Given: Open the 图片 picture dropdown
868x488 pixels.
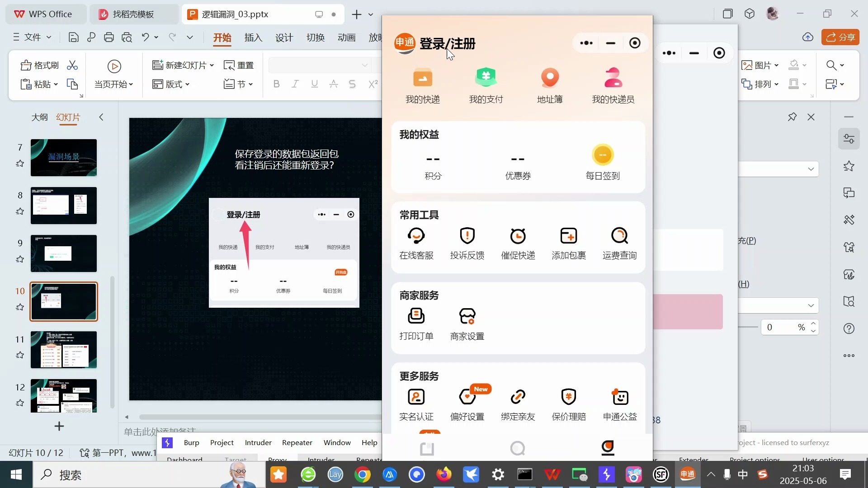Looking at the screenshot, I should (x=776, y=66).
